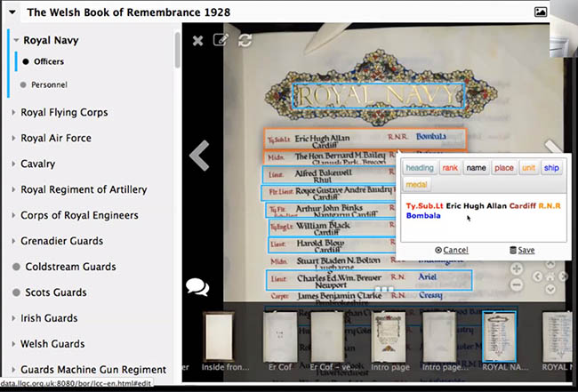
Task: Click inside the transcription text field
Action: point(484,218)
